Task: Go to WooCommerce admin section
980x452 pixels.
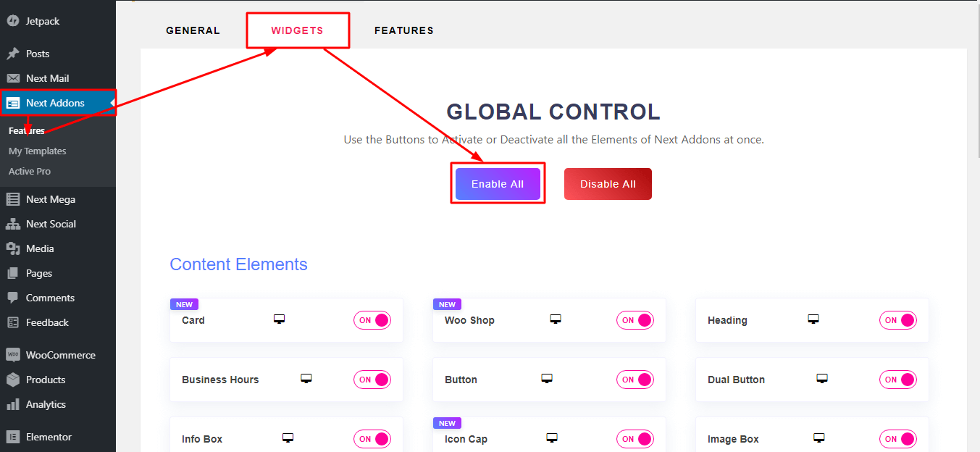Action: (x=61, y=355)
